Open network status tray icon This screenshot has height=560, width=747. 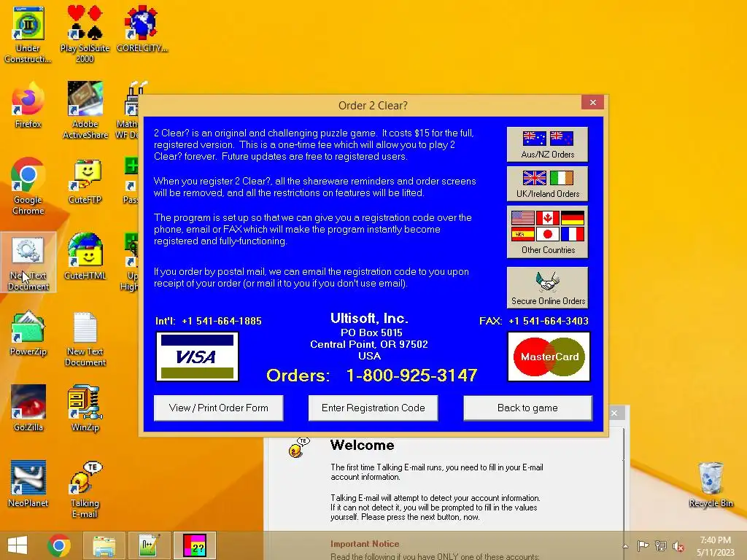click(660, 545)
